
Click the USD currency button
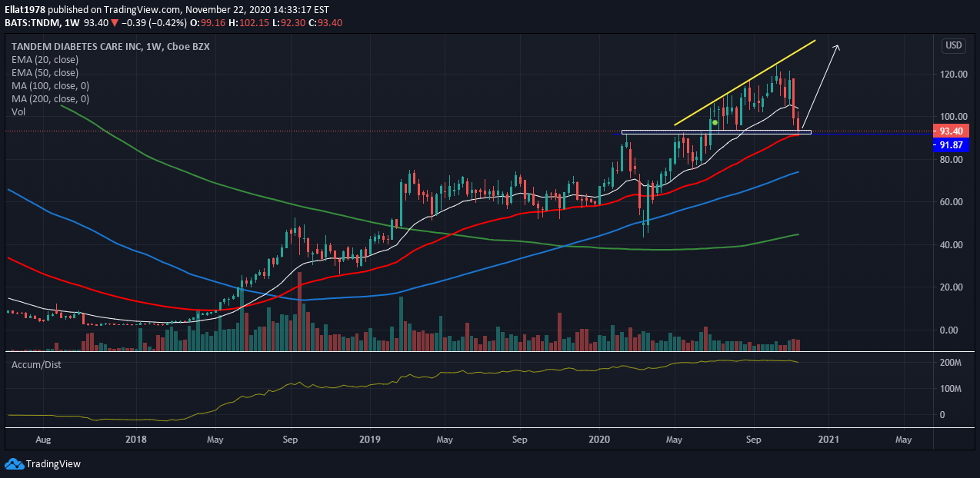(x=953, y=46)
